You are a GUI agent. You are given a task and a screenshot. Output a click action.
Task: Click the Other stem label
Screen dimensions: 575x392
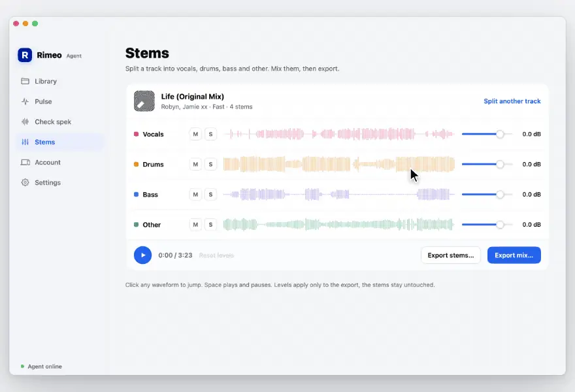pyautogui.click(x=152, y=224)
